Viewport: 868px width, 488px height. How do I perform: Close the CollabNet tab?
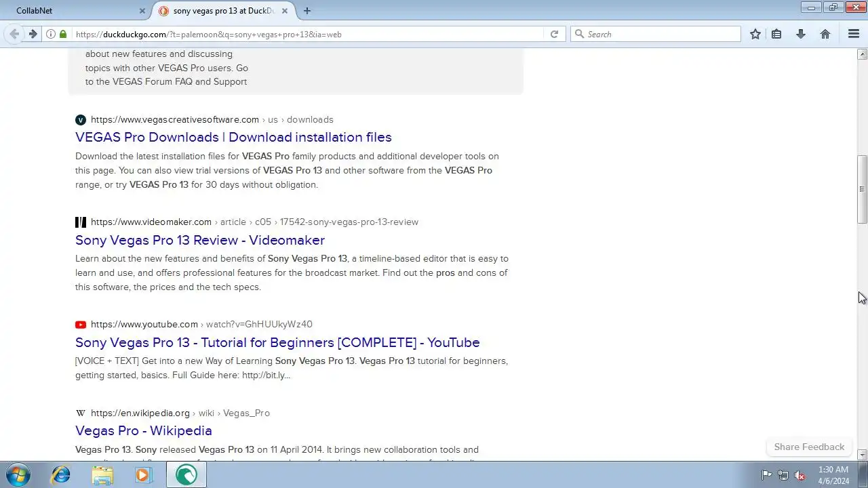(x=142, y=11)
